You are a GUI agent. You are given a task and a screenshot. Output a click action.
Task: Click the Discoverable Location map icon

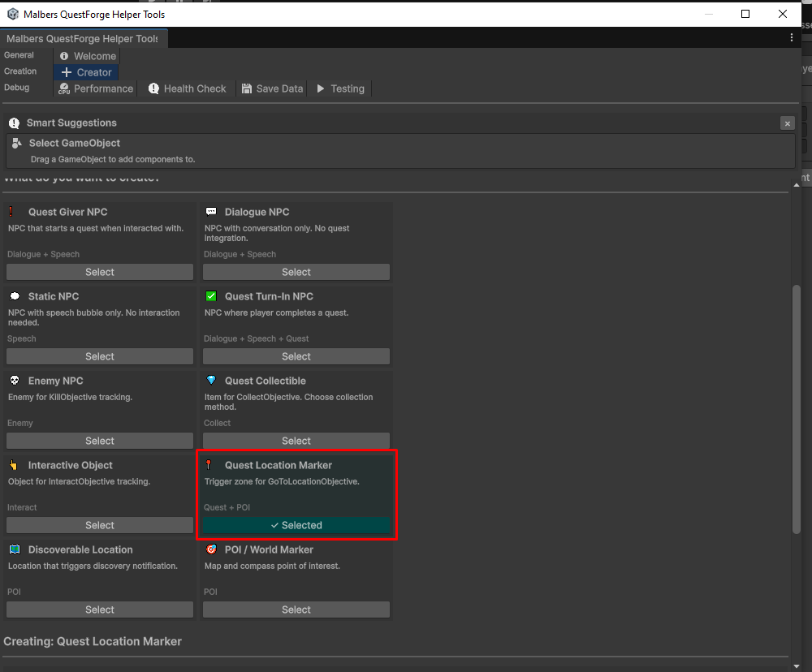coord(14,549)
